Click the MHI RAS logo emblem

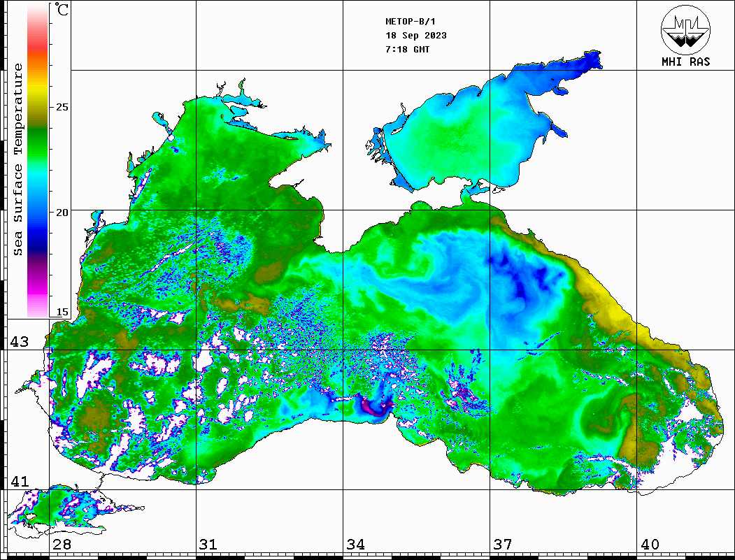[685, 29]
